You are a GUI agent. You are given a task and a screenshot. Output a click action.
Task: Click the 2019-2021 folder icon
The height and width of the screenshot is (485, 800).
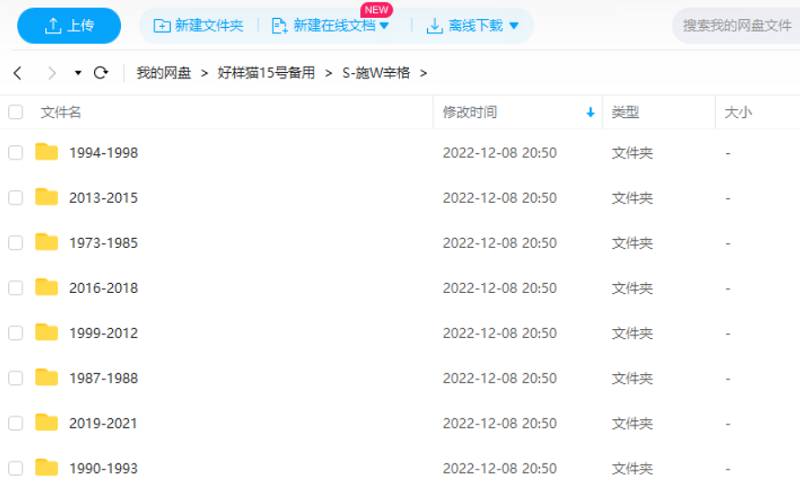46,422
